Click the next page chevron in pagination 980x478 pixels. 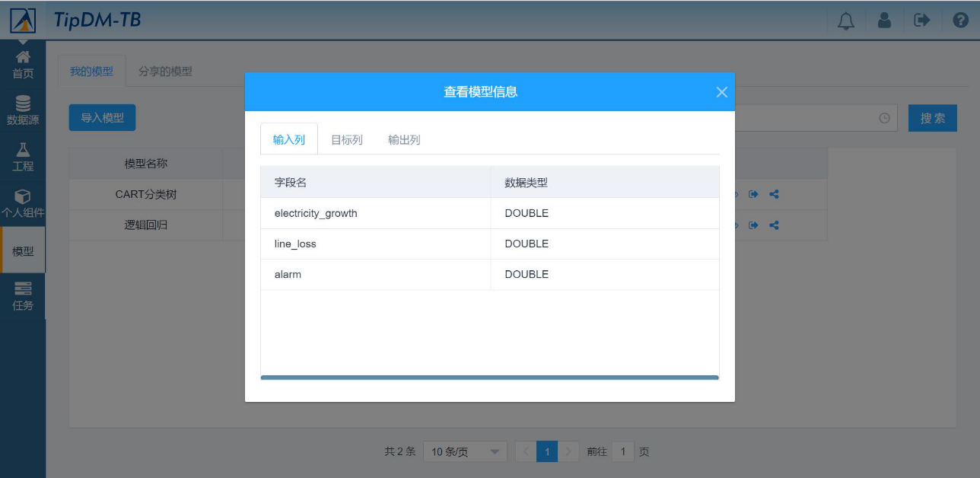pos(569,451)
